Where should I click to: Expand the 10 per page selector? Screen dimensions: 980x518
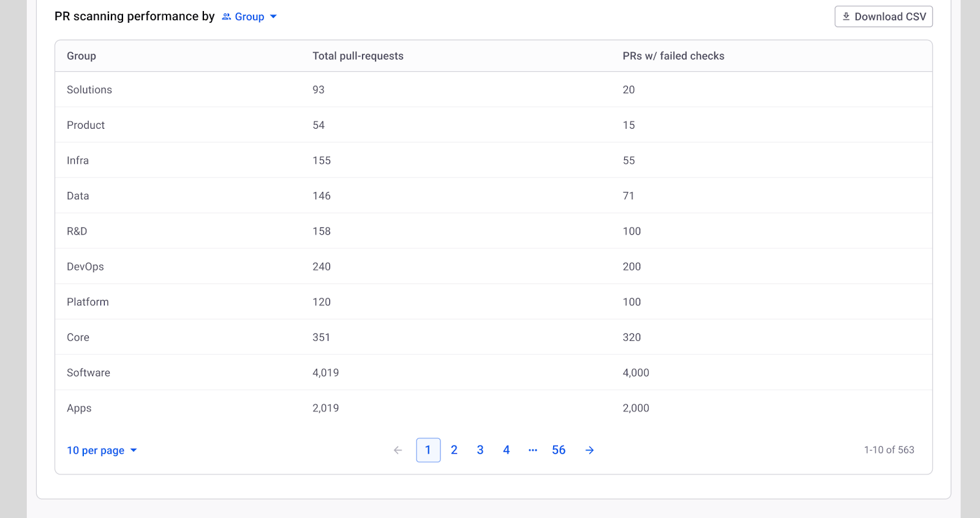[102, 451]
